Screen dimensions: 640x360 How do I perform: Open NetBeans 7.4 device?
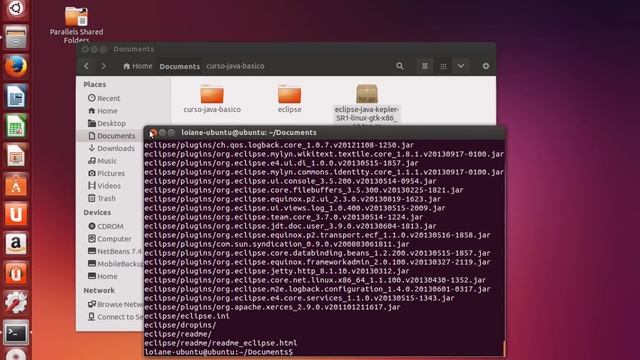115,251
